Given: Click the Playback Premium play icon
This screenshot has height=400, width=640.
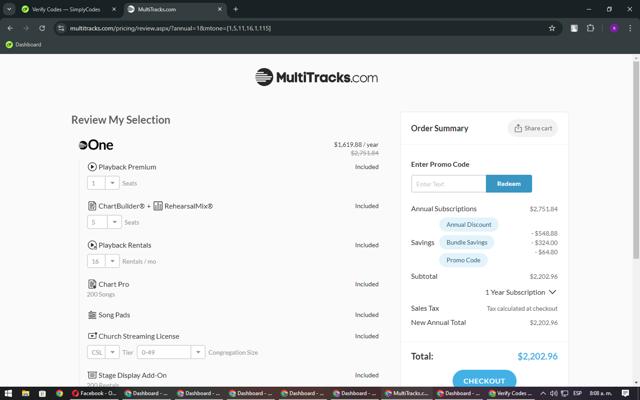Looking at the screenshot, I should click(92, 167).
